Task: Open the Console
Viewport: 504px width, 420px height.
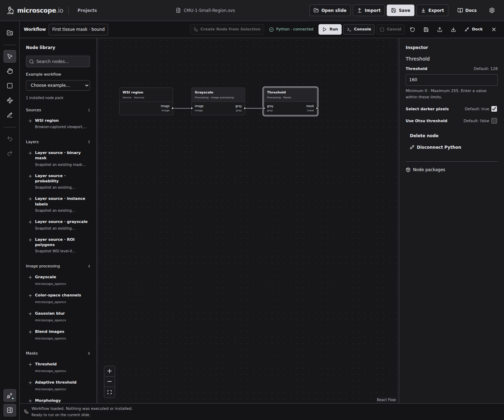Action: click(359, 29)
